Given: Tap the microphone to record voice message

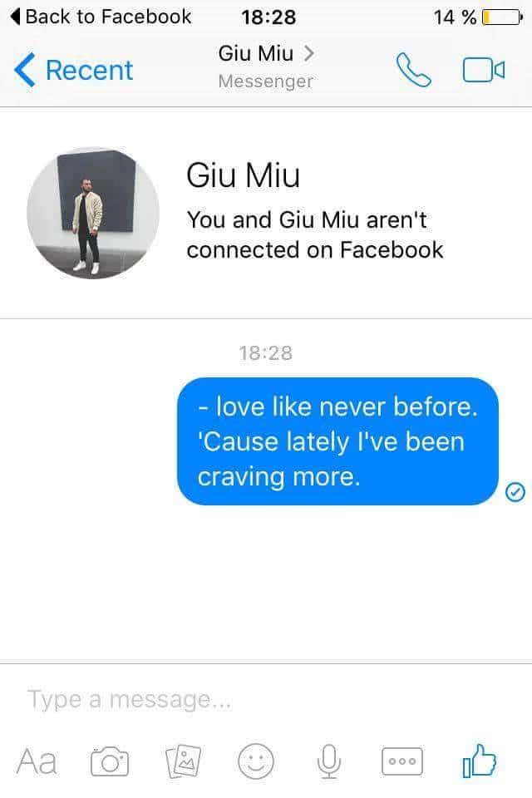Looking at the screenshot, I should coord(329,761).
